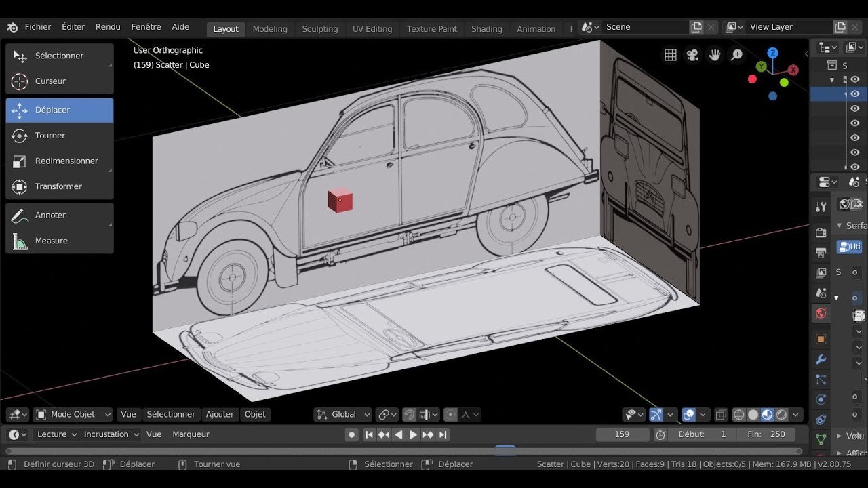Open the Tool properties tab icon
Screen dimensions: 868x488
[x=821, y=207]
